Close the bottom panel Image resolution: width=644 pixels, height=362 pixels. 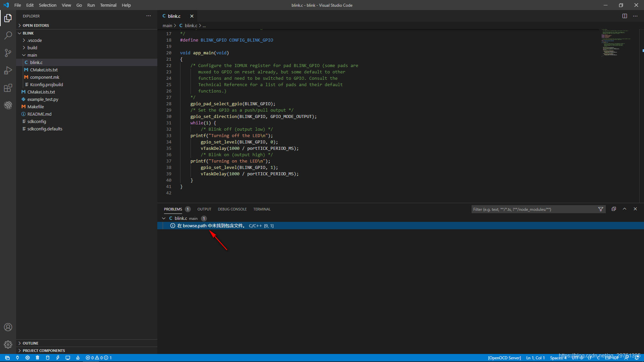[635, 209]
